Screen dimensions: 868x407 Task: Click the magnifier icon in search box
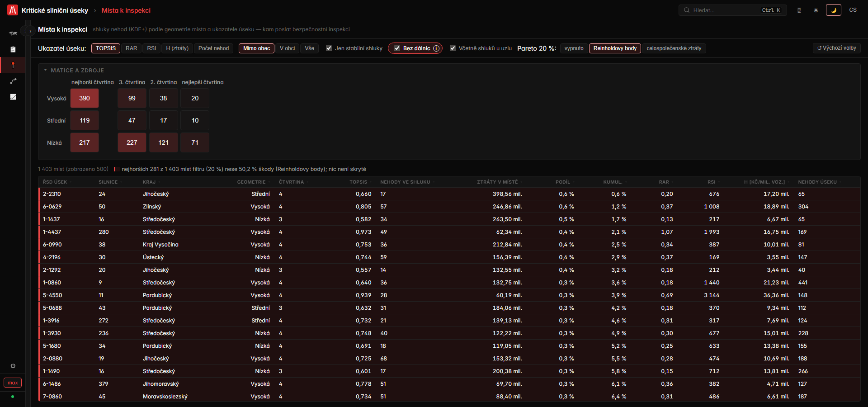click(687, 10)
